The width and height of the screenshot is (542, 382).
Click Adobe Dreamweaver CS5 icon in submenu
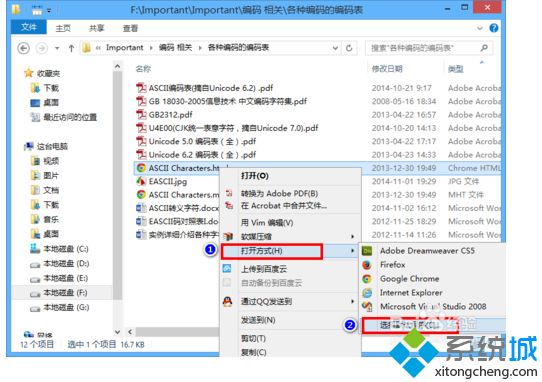click(367, 251)
